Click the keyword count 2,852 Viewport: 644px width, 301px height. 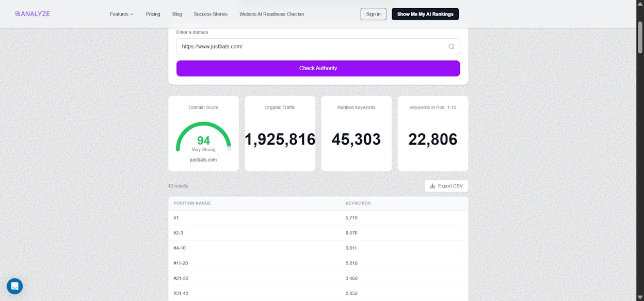click(x=351, y=293)
